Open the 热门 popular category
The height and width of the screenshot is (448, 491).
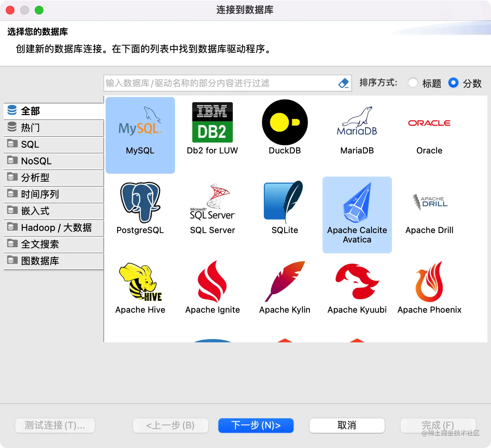(x=54, y=127)
